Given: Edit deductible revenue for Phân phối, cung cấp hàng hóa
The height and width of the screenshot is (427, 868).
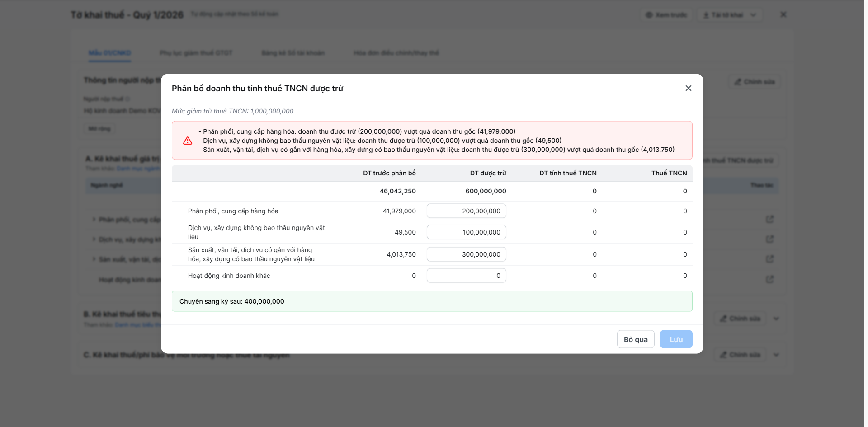Looking at the screenshot, I should click(466, 211).
